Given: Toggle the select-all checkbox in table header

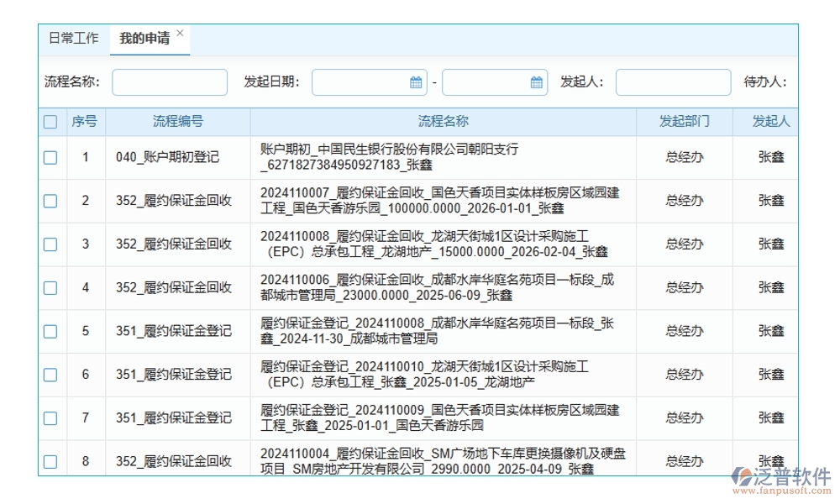Looking at the screenshot, I should point(50,121).
